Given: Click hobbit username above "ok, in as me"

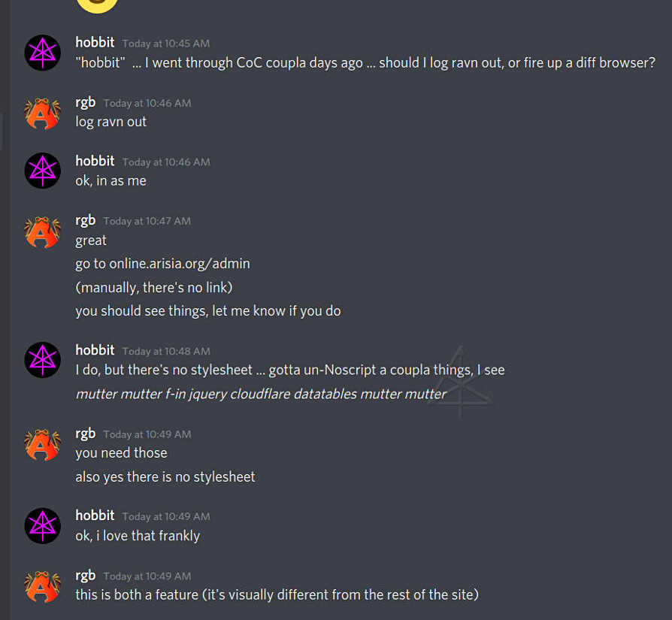Looking at the screenshot, I should tap(95, 161).
